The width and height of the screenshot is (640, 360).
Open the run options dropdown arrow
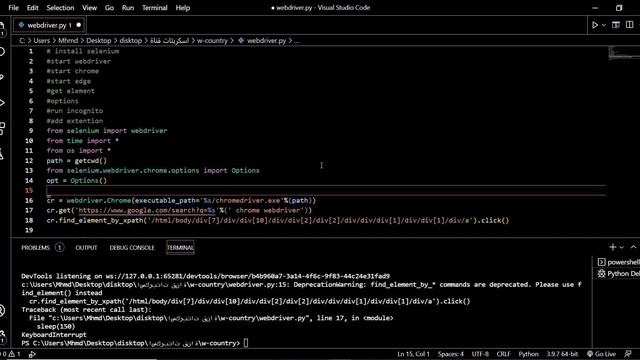[x=604, y=25]
